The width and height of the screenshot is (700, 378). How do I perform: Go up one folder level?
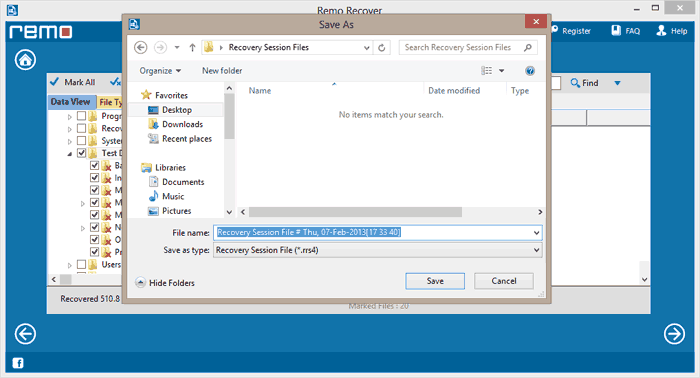pyautogui.click(x=192, y=47)
